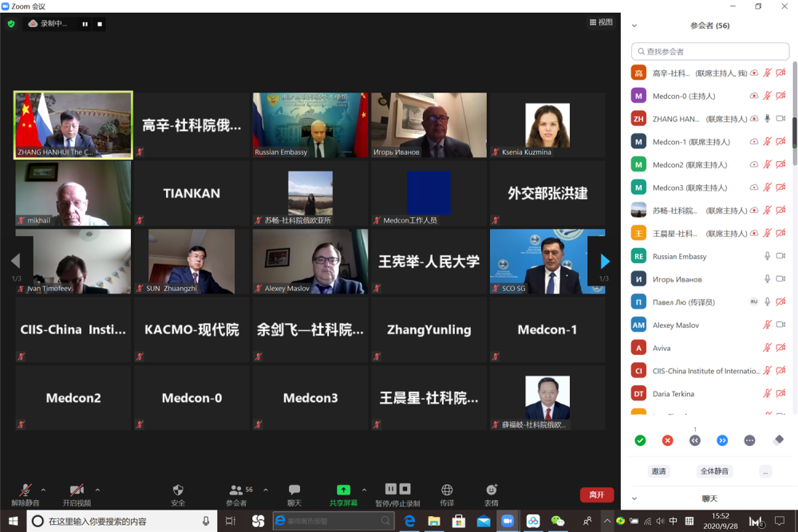Viewport: 798px width, 532px height.
Task: Click the red Leave (离开) button
Action: (x=596, y=495)
